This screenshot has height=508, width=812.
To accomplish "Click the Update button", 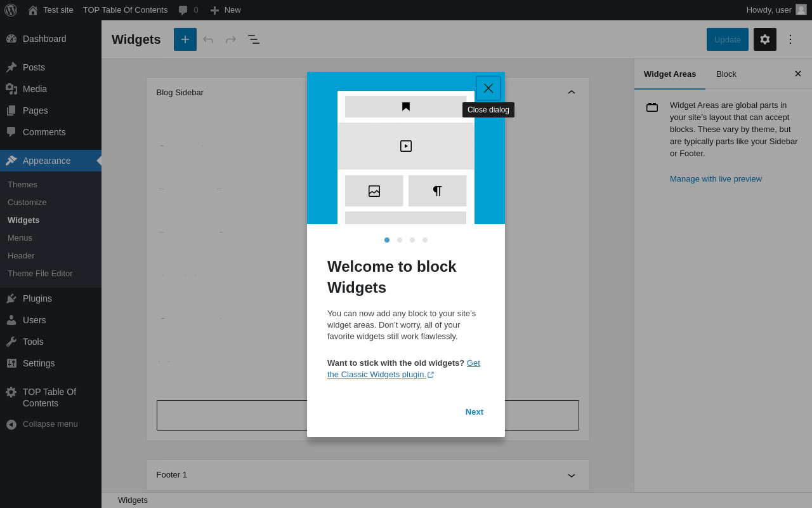I will (x=728, y=39).
